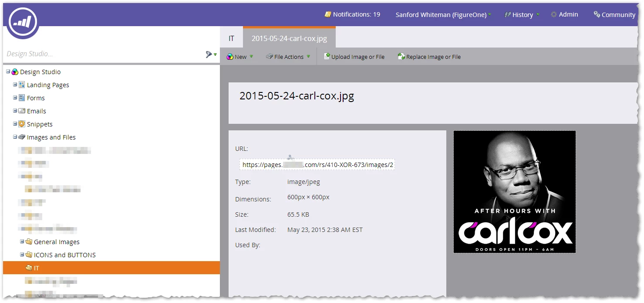
Task: Select Images and Files in the tree
Action: tap(51, 137)
